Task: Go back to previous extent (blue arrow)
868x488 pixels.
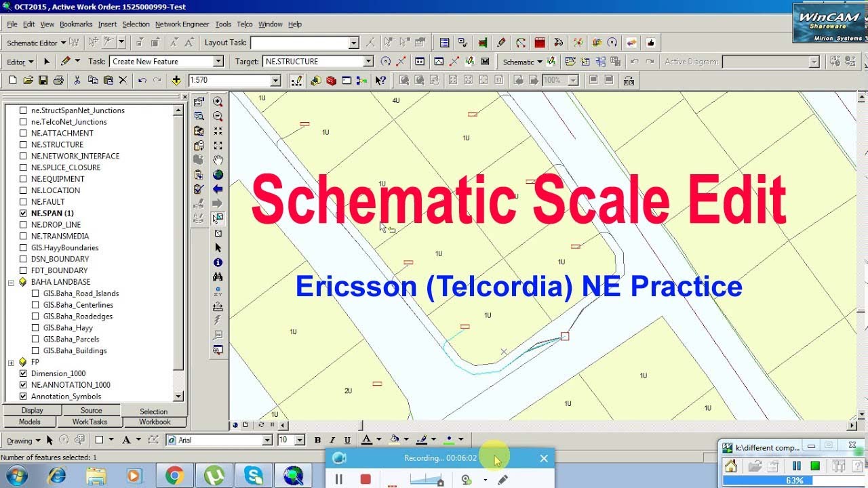Action: [218, 189]
